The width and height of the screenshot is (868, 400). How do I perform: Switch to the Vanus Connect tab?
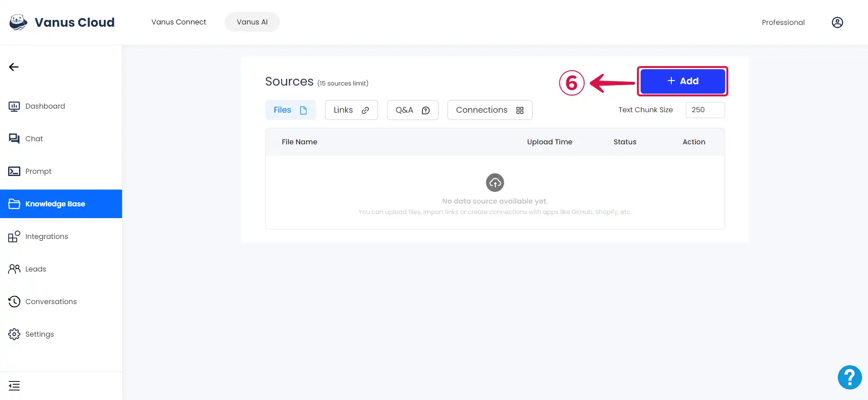pos(179,22)
